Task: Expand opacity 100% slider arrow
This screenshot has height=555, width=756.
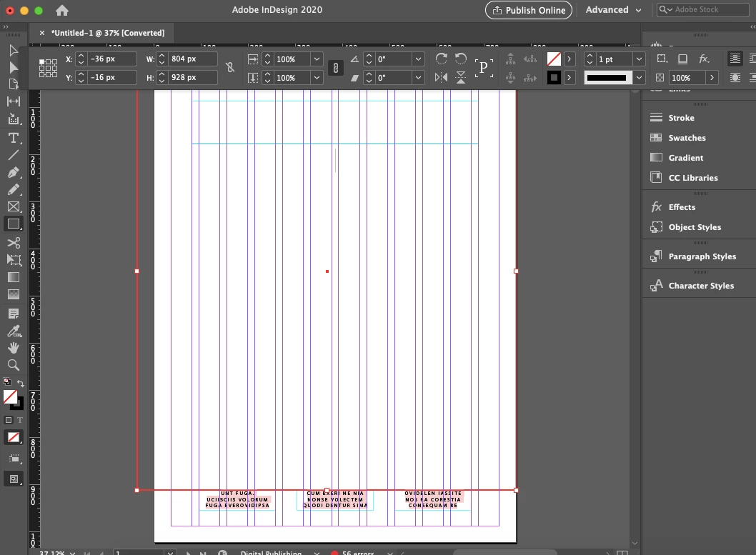Action: [712, 78]
